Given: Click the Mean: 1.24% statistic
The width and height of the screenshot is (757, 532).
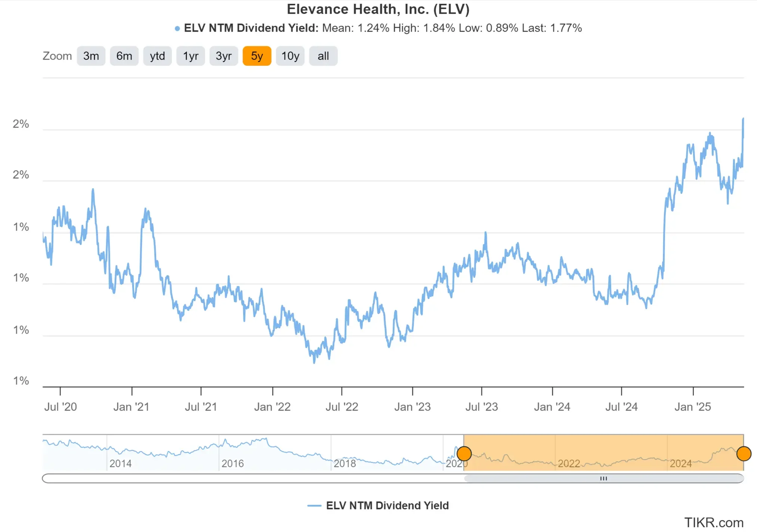Looking at the screenshot, I should click(x=356, y=28).
